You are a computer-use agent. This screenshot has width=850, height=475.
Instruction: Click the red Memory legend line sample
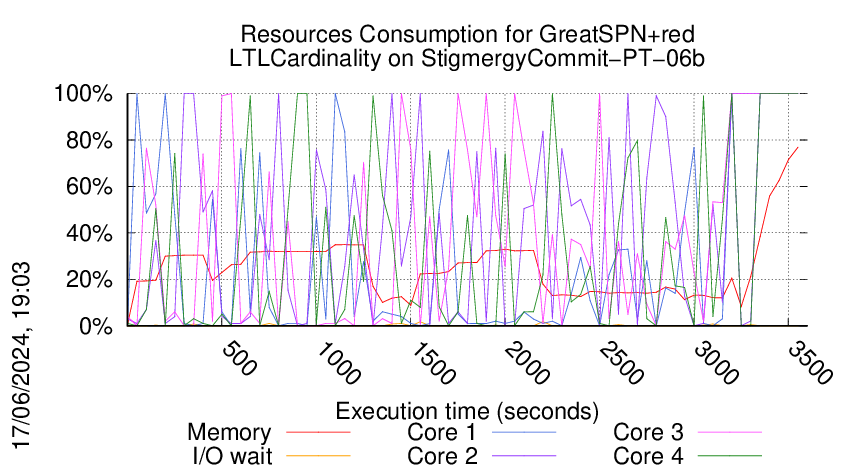pyautogui.click(x=318, y=433)
